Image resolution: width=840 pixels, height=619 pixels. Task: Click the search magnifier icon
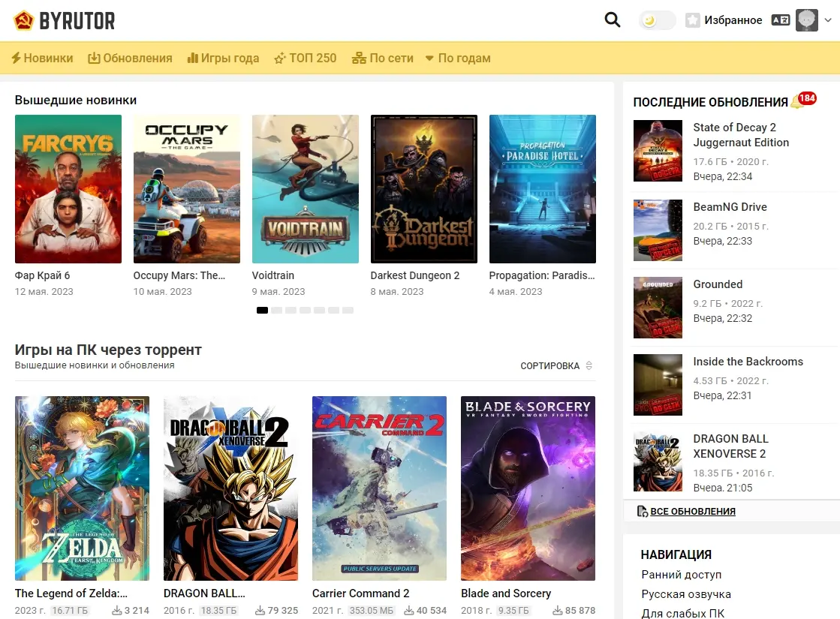[613, 20]
